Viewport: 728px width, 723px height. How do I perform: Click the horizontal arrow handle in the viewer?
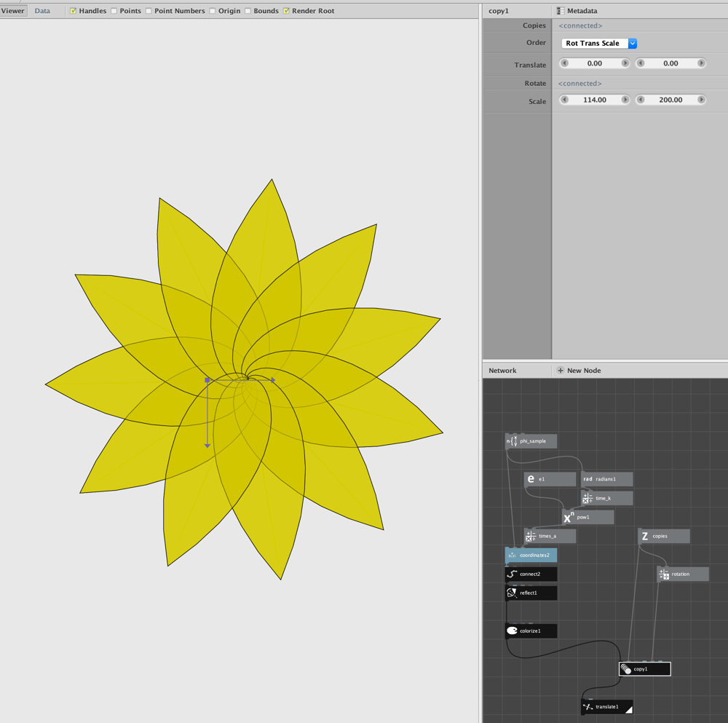273,380
